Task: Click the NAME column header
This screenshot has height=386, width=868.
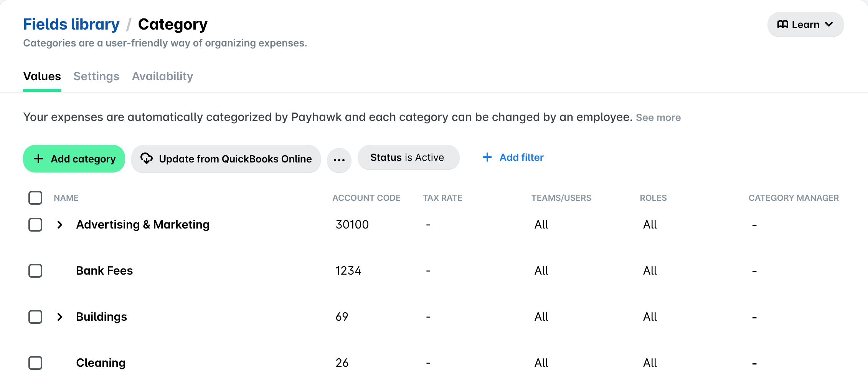Action: pos(66,198)
